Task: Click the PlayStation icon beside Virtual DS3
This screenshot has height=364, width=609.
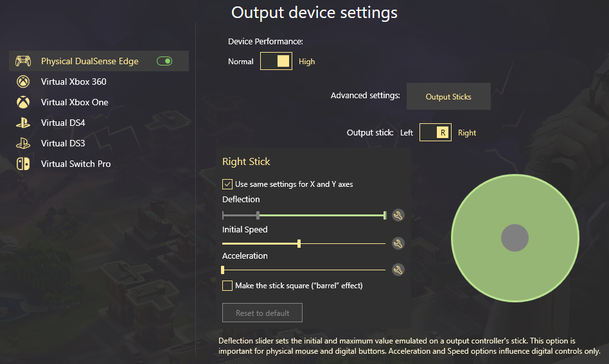Action: (x=23, y=143)
